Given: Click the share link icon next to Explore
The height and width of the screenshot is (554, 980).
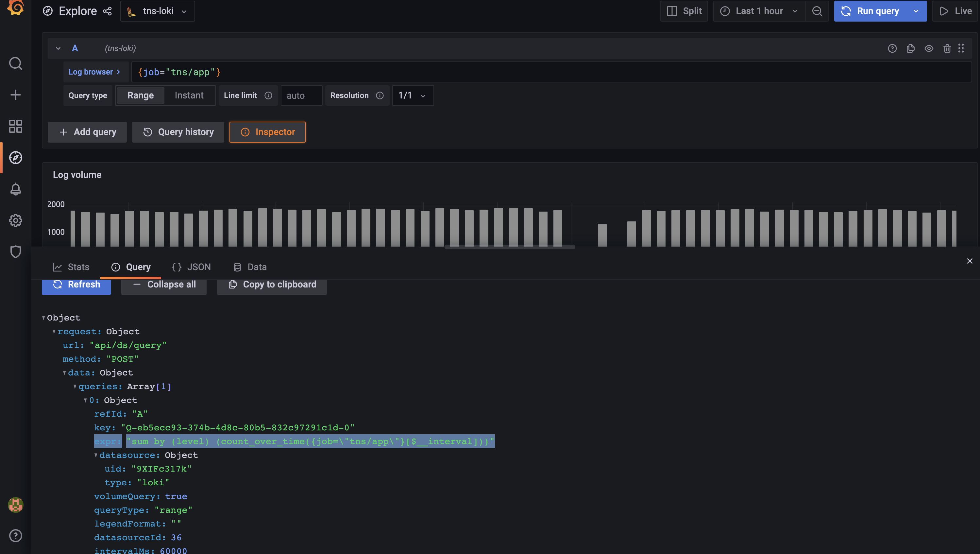Looking at the screenshot, I should click(107, 11).
